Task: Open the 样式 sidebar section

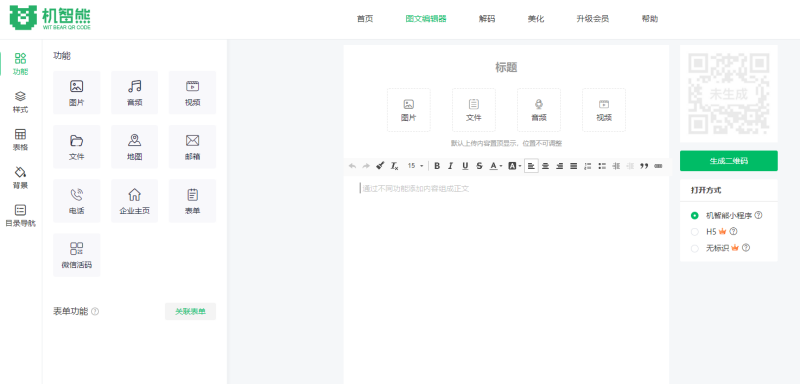Action: (x=20, y=102)
